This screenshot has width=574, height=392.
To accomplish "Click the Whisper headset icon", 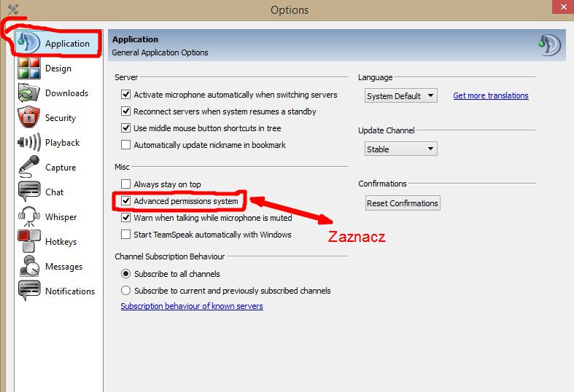I will tap(29, 216).
